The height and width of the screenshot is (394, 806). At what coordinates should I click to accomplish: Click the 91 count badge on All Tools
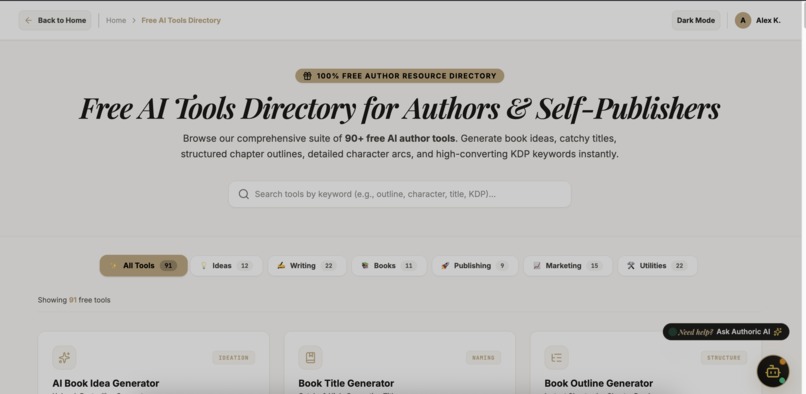[x=168, y=265]
